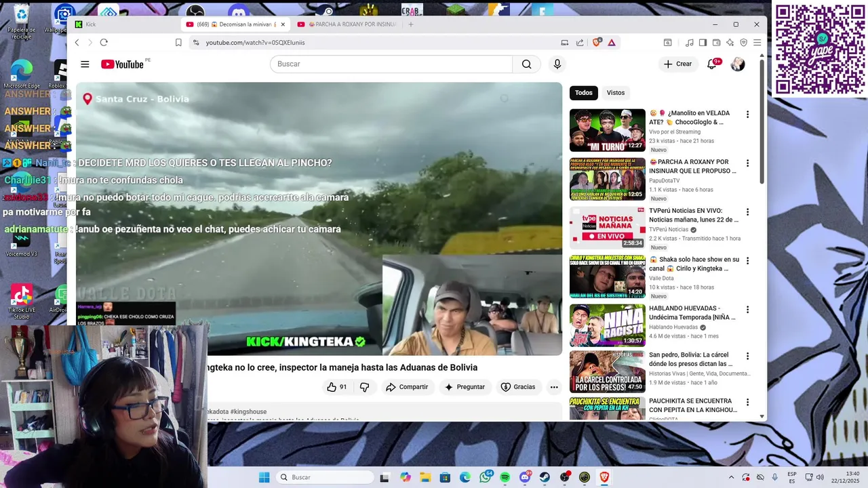Open the YouTube account avatar menu
The height and width of the screenshot is (488, 868).
coord(738,64)
